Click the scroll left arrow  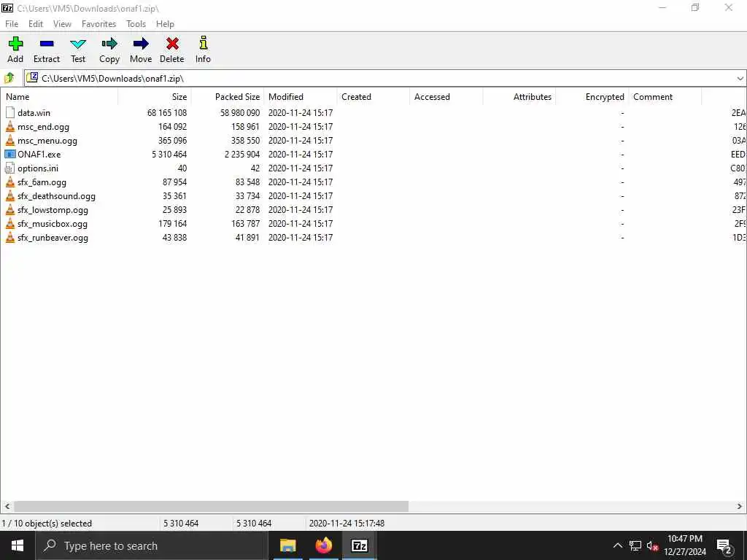point(7,506)
